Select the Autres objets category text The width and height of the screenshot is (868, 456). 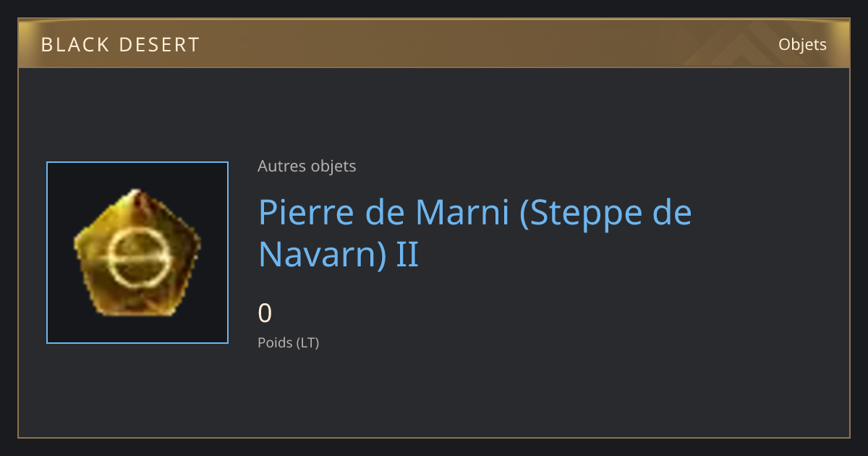[307, 166]
